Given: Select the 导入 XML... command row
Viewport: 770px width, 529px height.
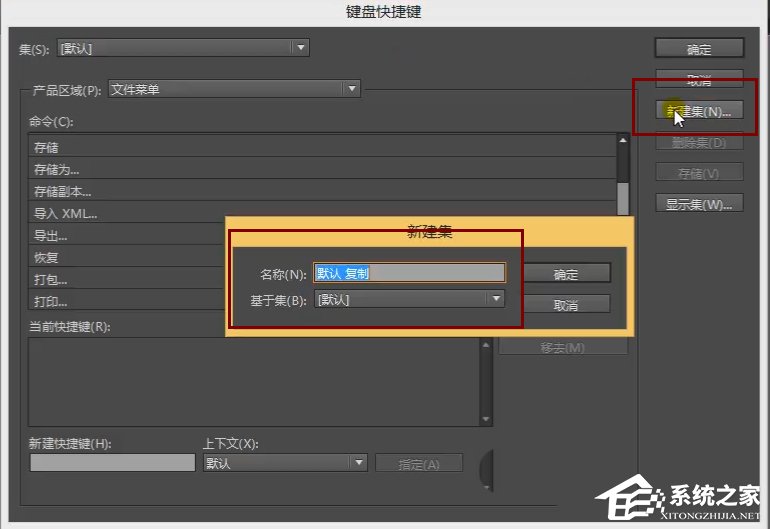Looking at the screenshot, I should pos(323,213).
